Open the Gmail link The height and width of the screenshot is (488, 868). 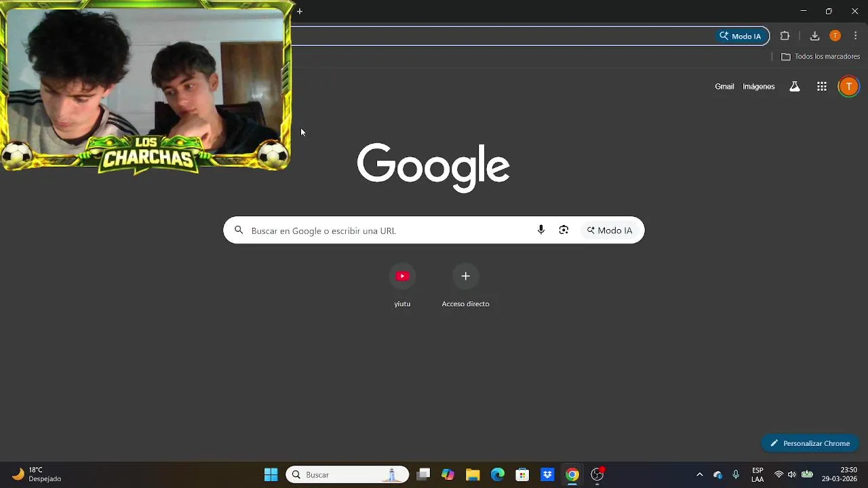point(724,87)
